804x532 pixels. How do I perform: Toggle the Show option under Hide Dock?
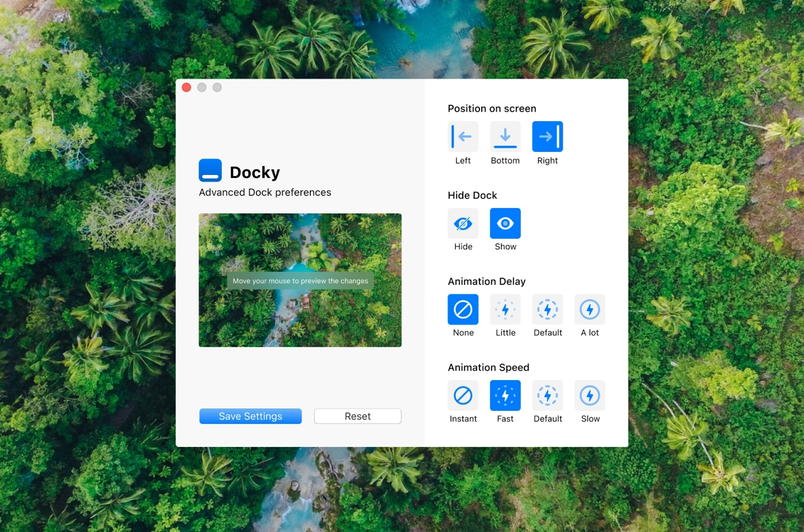tap(505, 223)
